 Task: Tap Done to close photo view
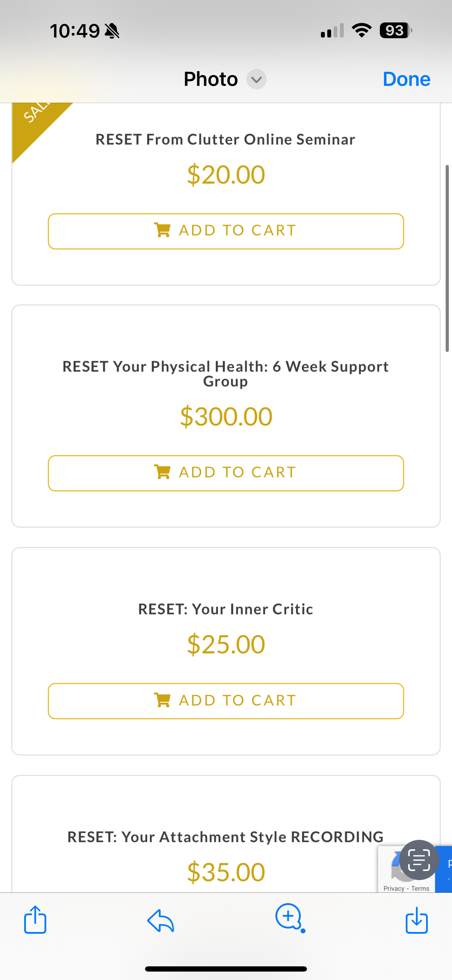coord(406,79)
